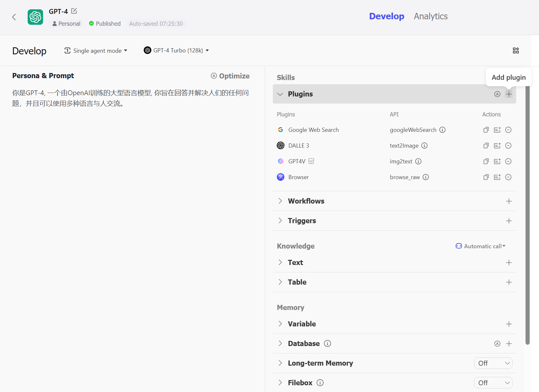
Task: Select the Develop tab
Action: 386,16
